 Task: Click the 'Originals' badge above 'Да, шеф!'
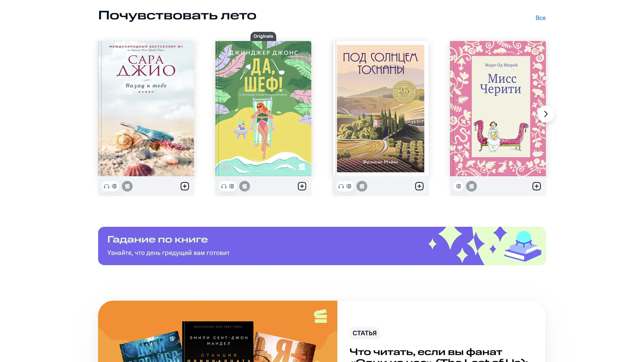point(263,36)
